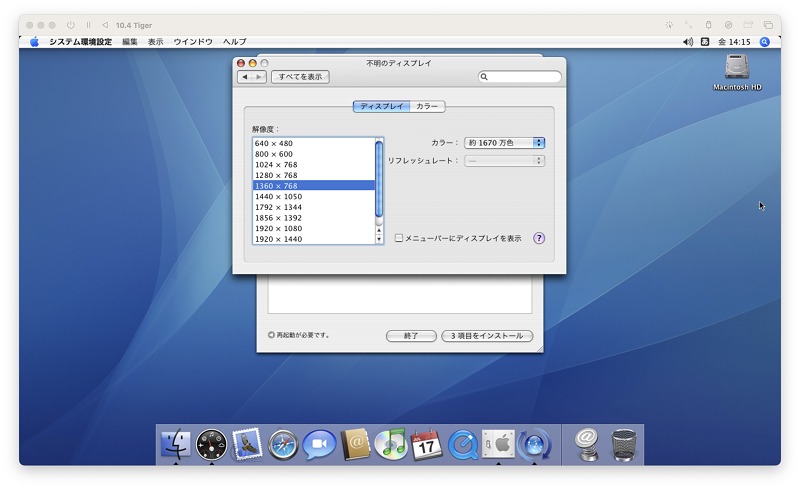Open the Trash in the Dock
Screen dimensions: 800x489
click(x=624, y=445)
